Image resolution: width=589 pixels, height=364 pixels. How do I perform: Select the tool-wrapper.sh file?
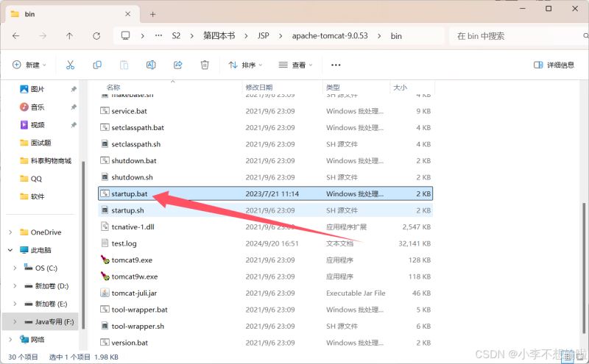pyautogui.click(x=265, y=326)
